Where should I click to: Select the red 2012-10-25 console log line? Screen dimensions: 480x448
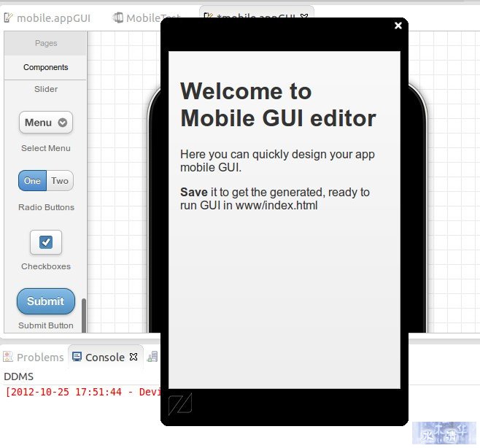tap(82, 392)
